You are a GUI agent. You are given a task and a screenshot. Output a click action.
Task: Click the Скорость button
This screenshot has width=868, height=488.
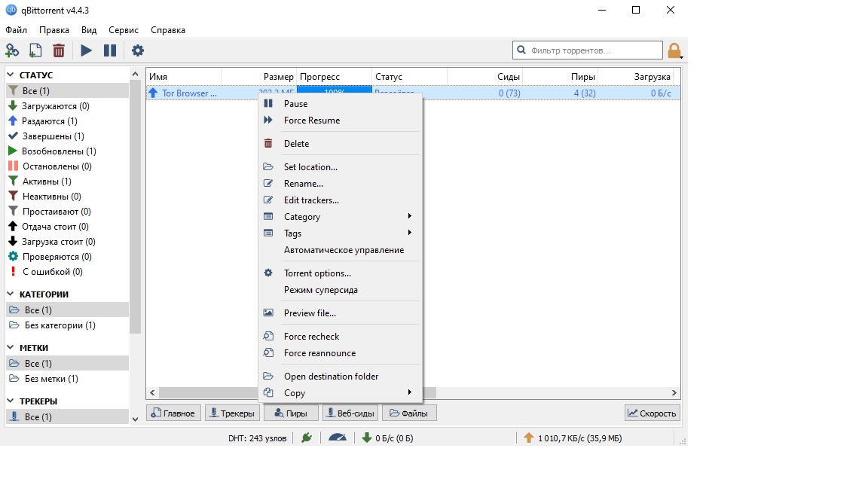[653, 413]
